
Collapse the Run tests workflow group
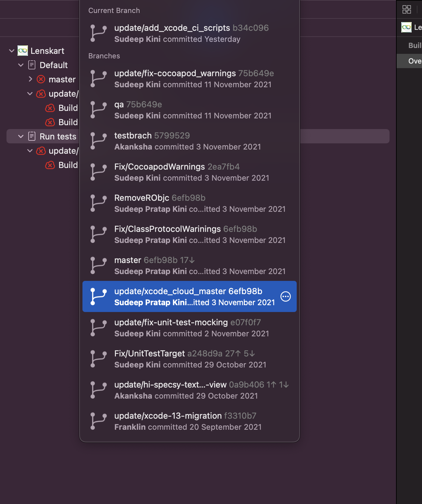click(21, 136)
